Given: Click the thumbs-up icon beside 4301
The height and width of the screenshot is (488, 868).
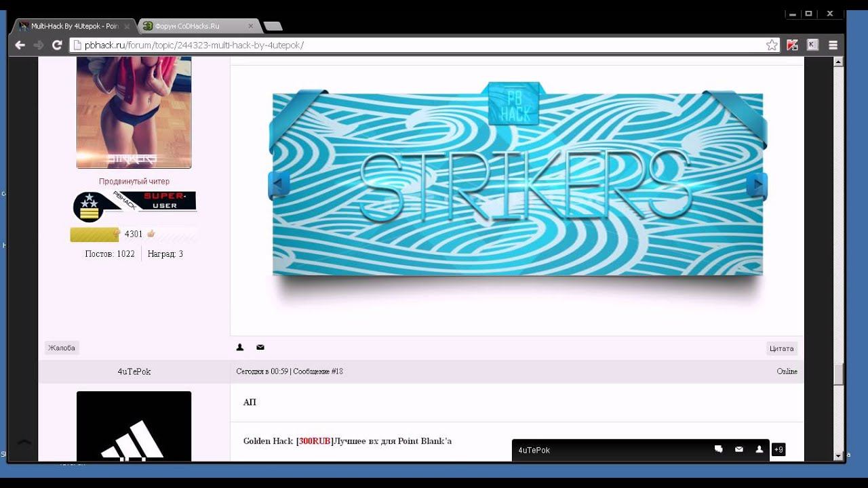Looking at the screenshot, I should 151,234.
